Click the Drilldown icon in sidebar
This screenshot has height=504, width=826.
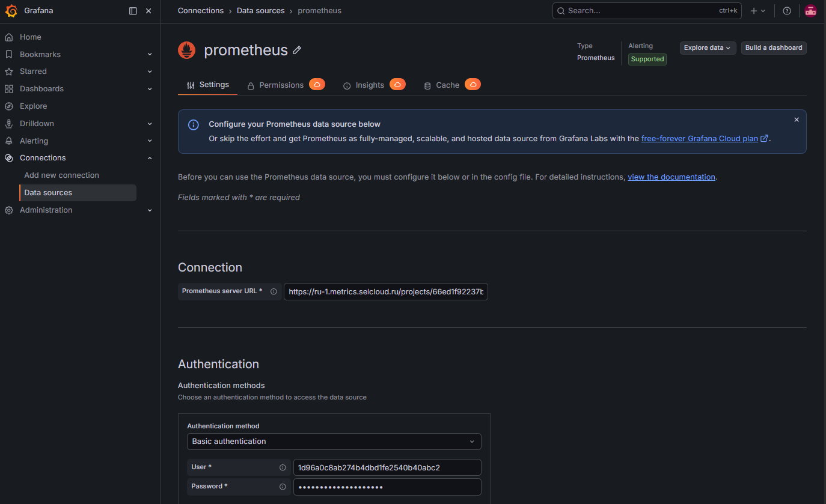[8, 124]
